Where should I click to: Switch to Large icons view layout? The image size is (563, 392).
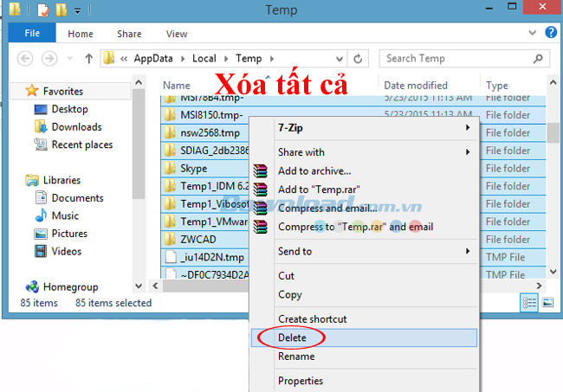547,302
